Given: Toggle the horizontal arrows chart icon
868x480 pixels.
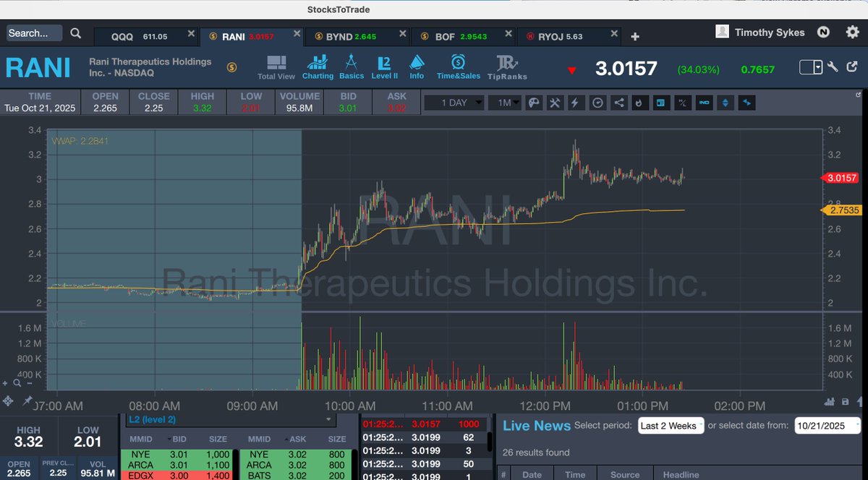Looking at the screenshot, I should click(x=746, y=103).
